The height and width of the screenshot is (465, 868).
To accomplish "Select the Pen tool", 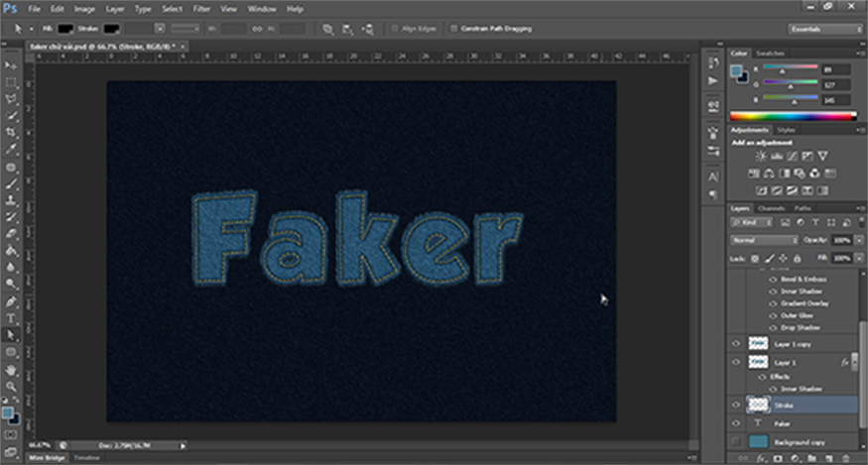I will click(11, 301).
